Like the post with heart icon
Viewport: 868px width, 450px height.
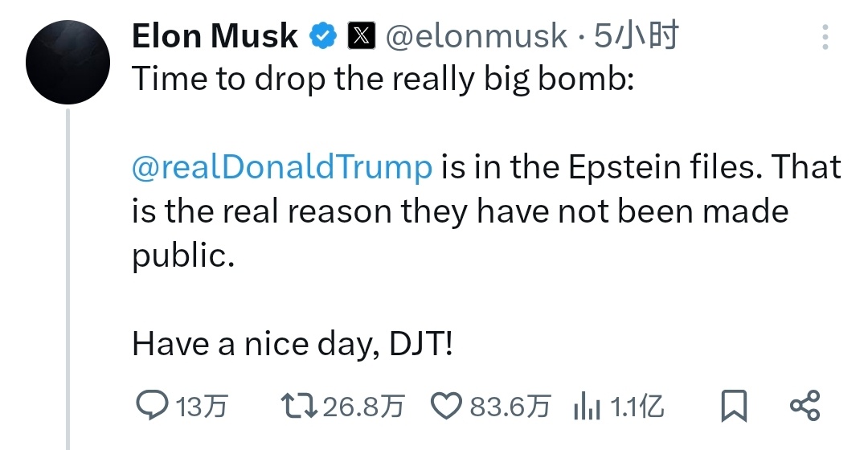[x=446, y=407]
